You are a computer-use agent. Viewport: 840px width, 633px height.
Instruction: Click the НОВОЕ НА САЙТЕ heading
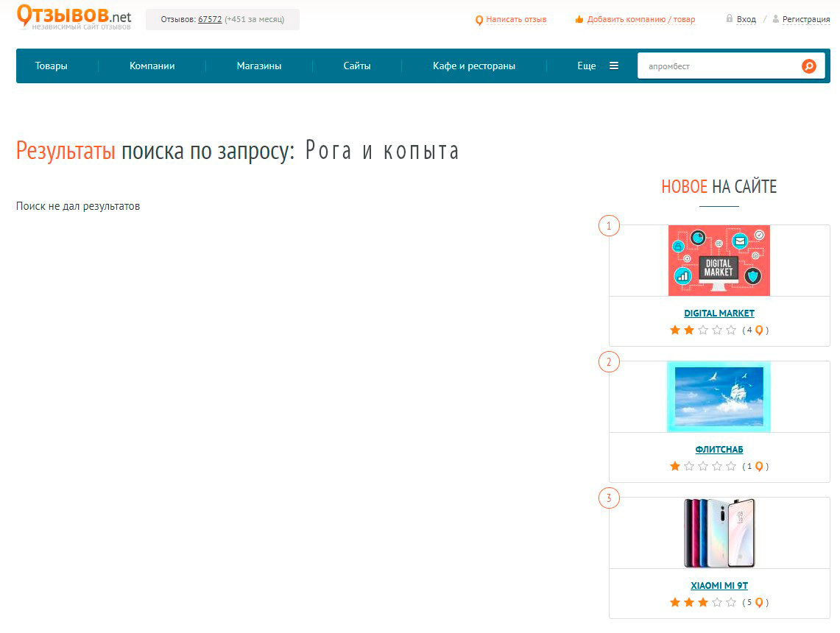tap(719, 186)
